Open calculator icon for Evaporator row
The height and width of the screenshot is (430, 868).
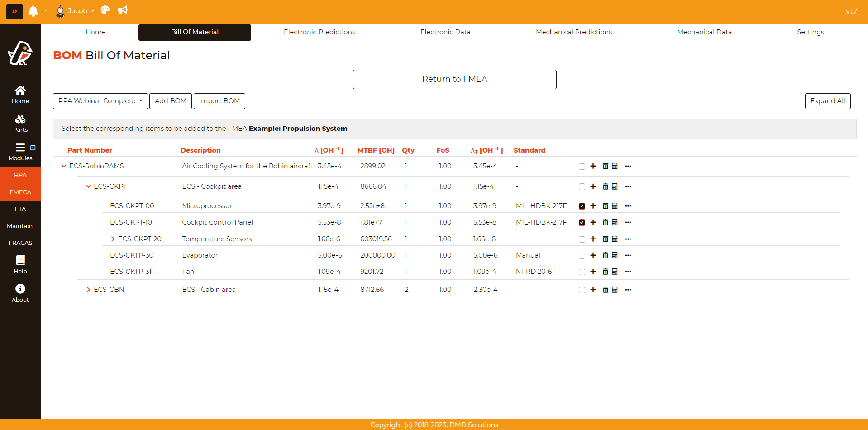[615, 255]
